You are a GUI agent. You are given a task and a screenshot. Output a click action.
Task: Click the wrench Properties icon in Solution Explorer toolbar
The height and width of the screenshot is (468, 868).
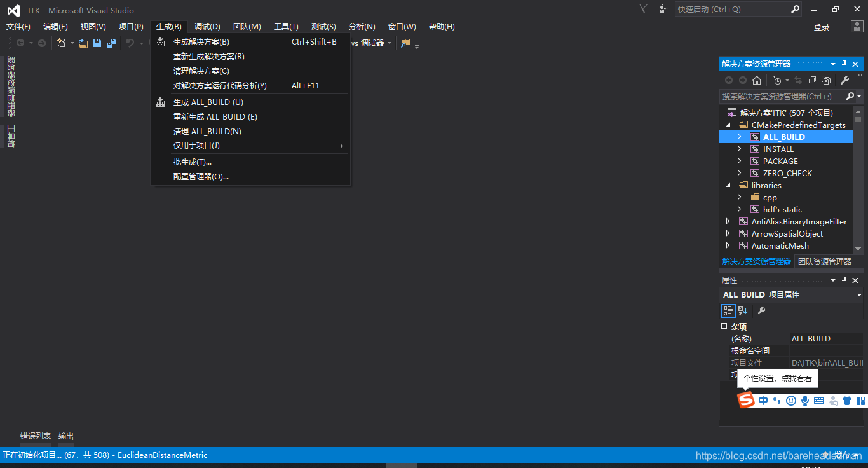[844, 80]
